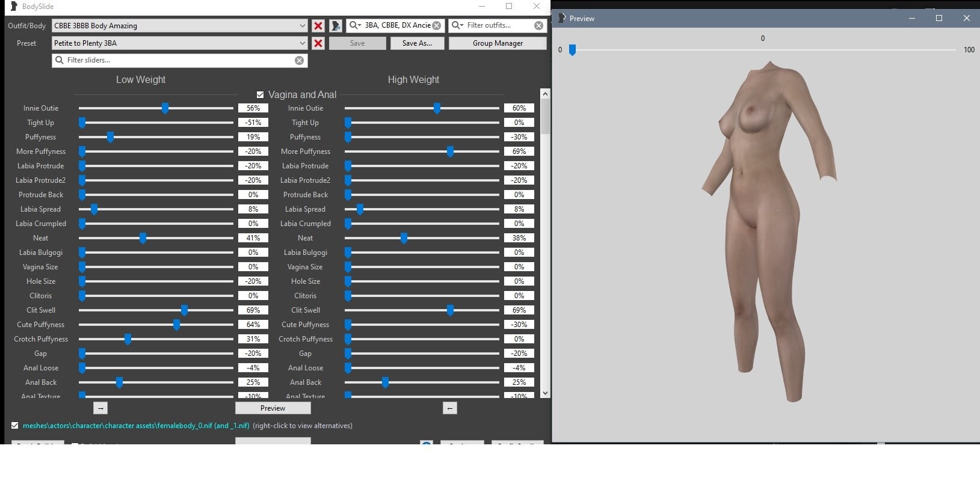Image resolution: width=980 pixels, height=481 pixels.
Task: Click the femalebody_0.nif output path link
Action: 136,426
